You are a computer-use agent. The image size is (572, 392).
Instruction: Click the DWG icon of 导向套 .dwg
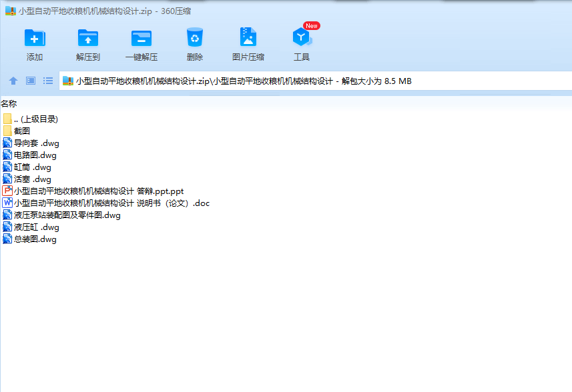[x=7, y=143]
